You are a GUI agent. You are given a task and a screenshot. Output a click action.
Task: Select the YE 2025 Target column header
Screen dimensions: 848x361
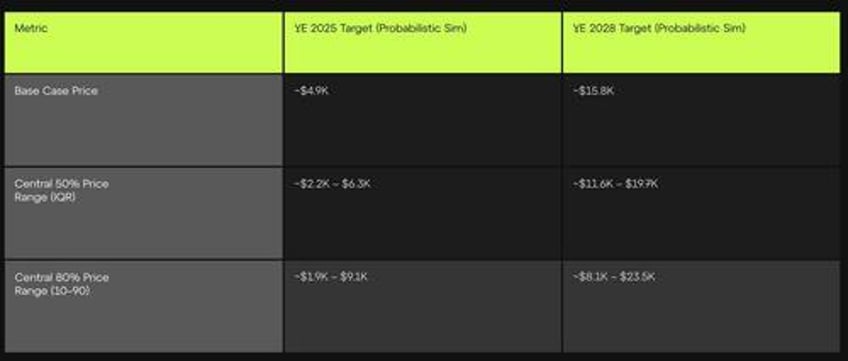[x=422, y=42]
